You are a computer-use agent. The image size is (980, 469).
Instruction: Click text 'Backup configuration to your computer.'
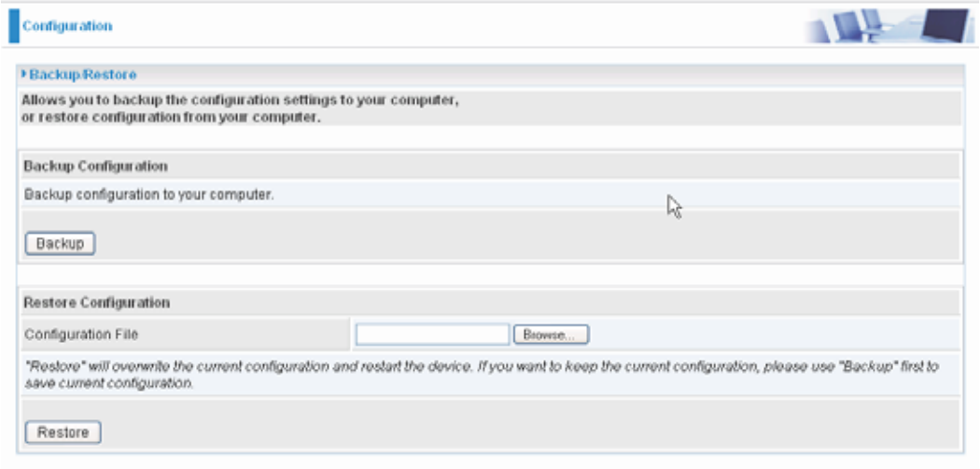pyautogui.click(x=148, y=194)
